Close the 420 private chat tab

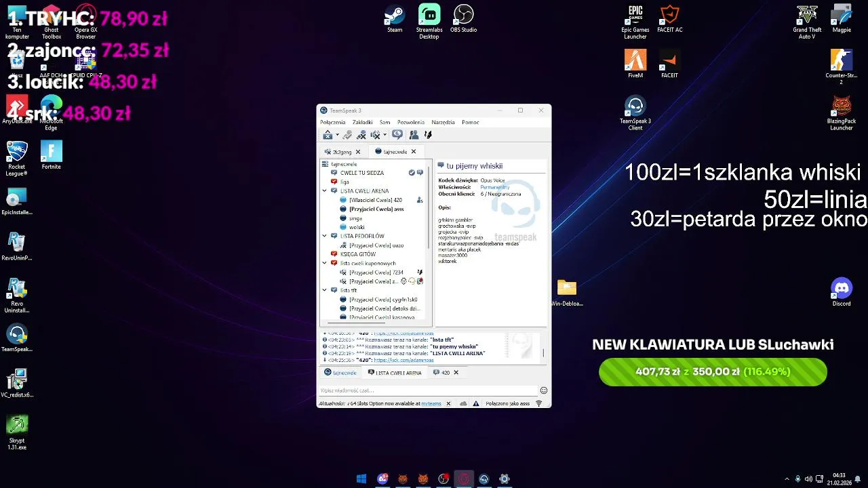(x=456, y=373)
